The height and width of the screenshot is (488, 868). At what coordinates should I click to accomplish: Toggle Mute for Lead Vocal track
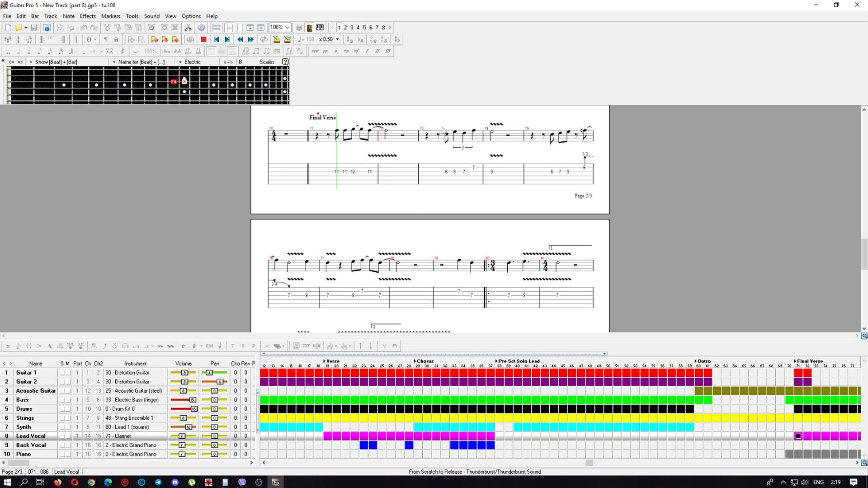pos(68,436)
